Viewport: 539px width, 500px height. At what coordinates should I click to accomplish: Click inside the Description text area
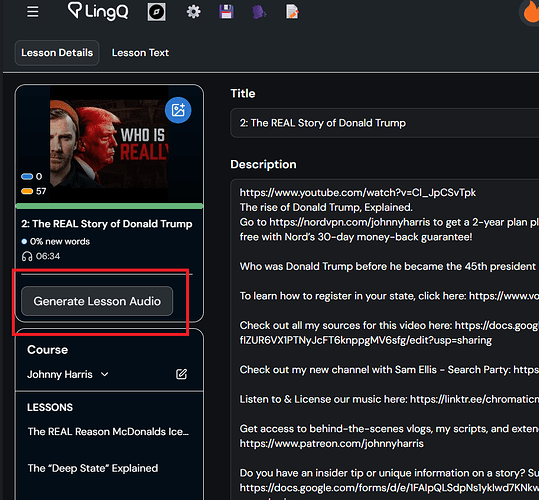[384, 340]
